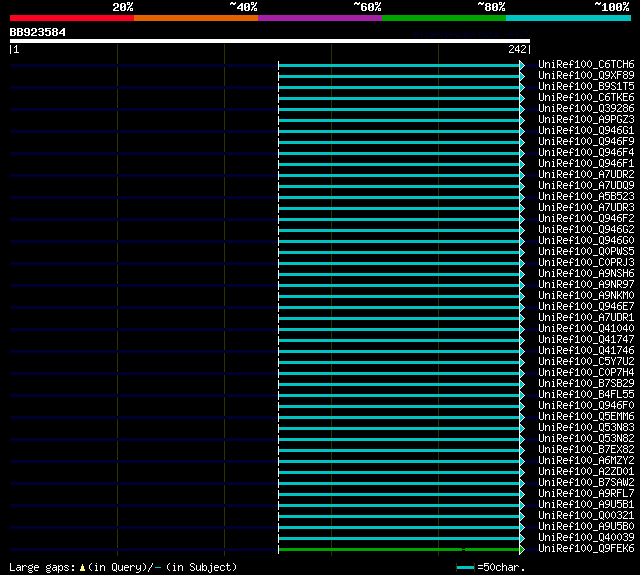640x575 pixels.
Task: Select the UniRef100_C5Y7U2 label
Action: 586,362
